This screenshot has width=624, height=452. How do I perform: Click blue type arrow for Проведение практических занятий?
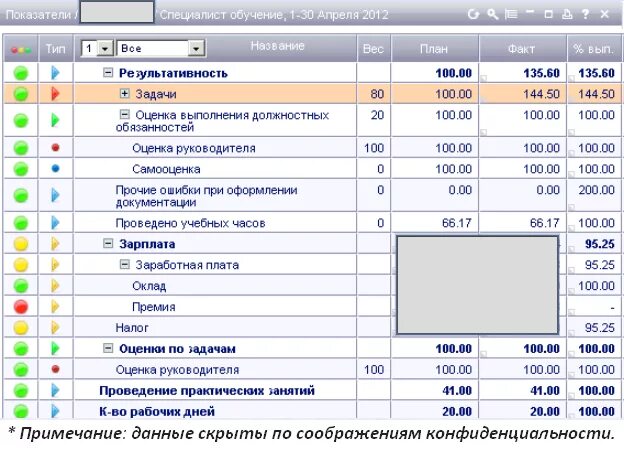[x=55, y=390]
